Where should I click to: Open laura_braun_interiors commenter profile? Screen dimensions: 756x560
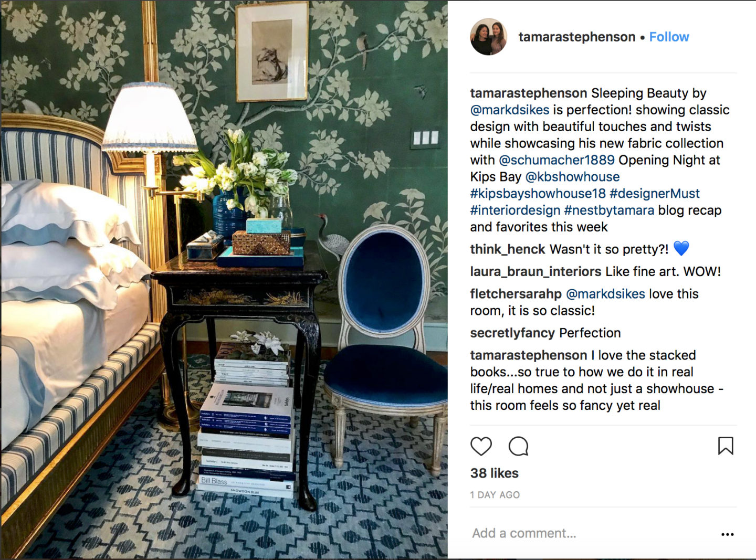click(x=535, y=271)
